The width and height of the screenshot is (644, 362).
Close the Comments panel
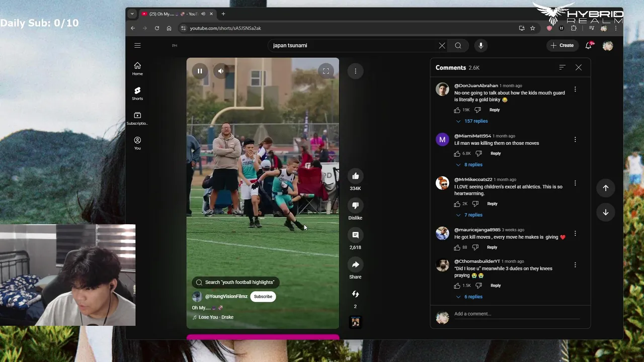(579, 67)
